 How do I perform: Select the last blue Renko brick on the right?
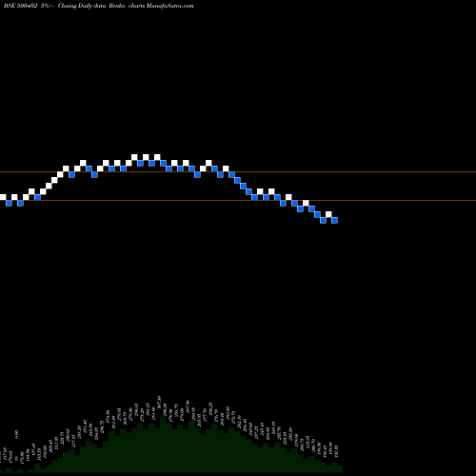pos(334,220)
